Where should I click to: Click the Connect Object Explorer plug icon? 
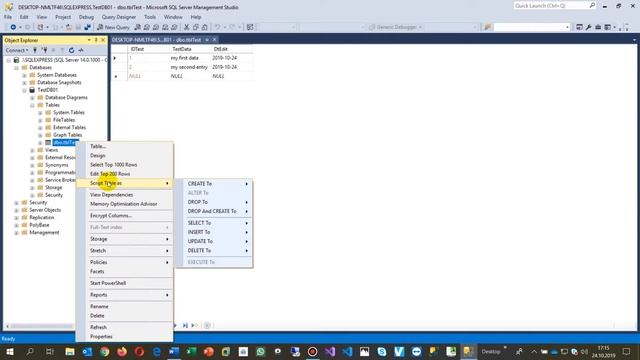click(35, 50)
